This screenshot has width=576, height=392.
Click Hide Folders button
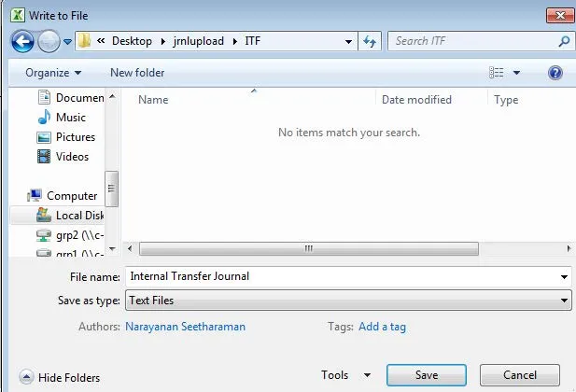point(60,377)
